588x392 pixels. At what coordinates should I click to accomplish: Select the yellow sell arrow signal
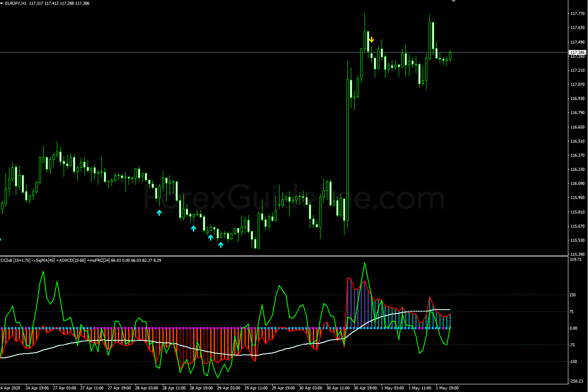coord(372,40)
